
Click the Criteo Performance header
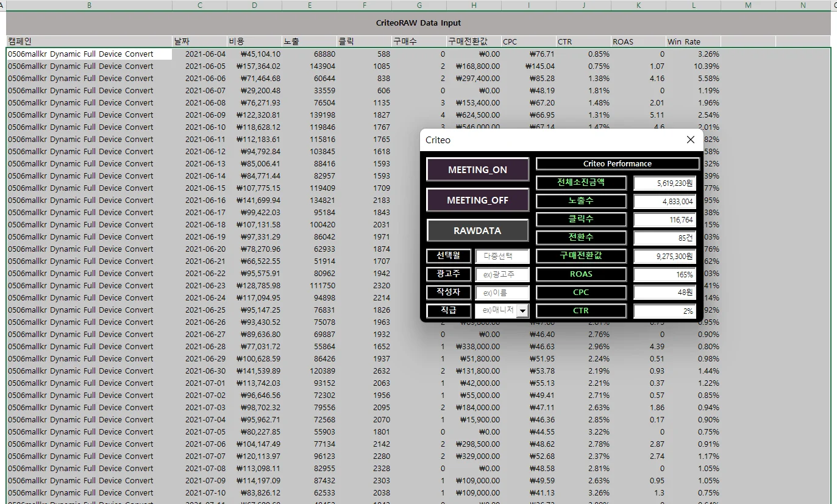[618, 164]
